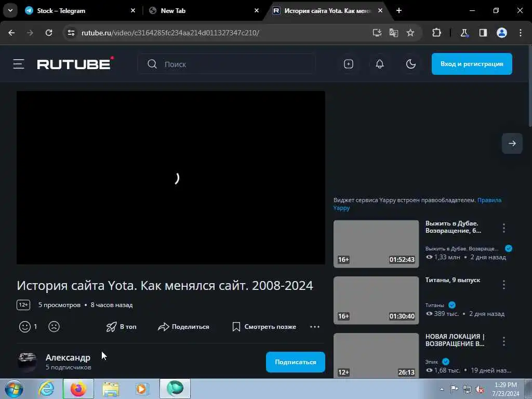Image resolution: width=532 pixels, height=399 pixels.
Task: Open НОВАЯ ЛОКАЦИЯ video thumbnail
Action: 376,355
